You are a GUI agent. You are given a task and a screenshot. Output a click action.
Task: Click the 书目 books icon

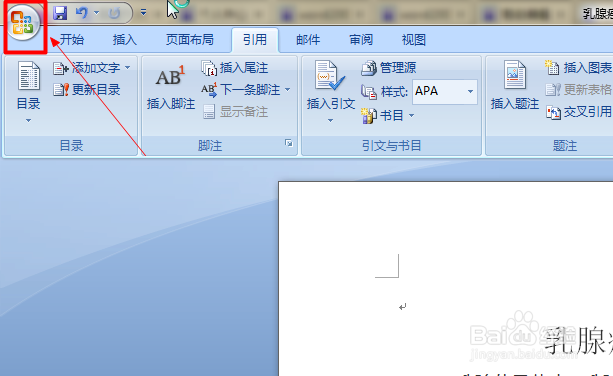tap(368, 116)
